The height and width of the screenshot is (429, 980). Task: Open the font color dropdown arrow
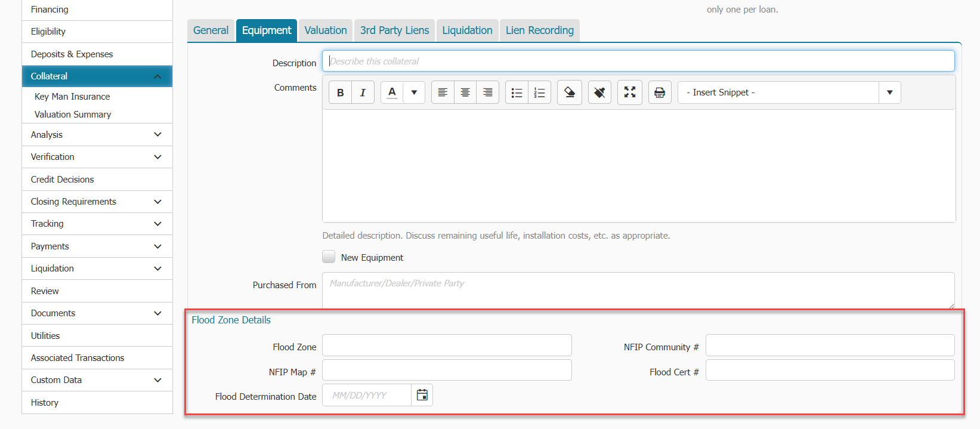tap(414, 92)
